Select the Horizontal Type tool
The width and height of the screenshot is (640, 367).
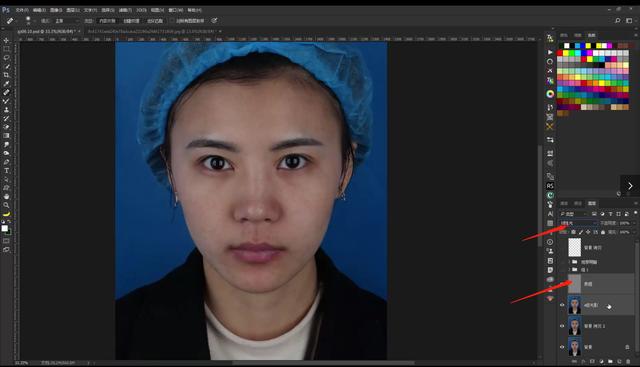coord(6,171)
